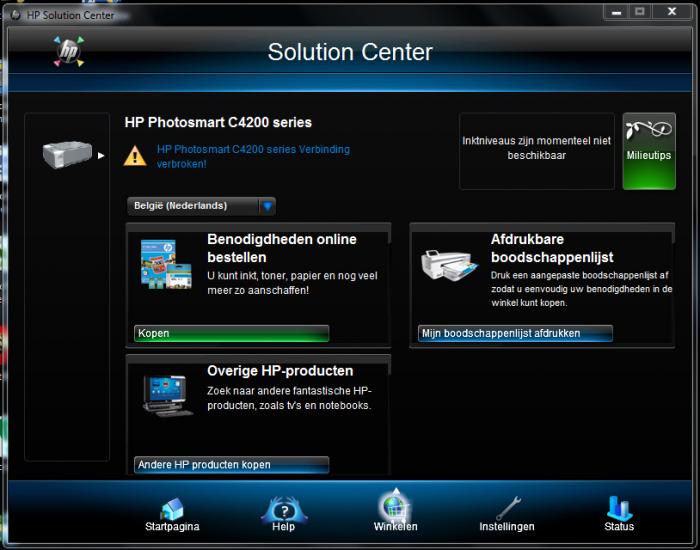700x550 pixels.
Task: Click the HP Solution Center title bar icon
Action: [16, 15]
